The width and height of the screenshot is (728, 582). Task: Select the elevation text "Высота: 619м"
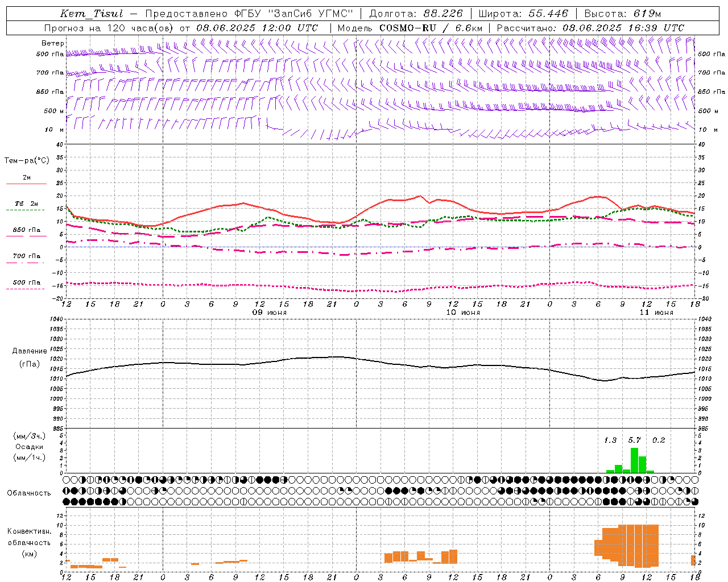click(x=623, y=14)
